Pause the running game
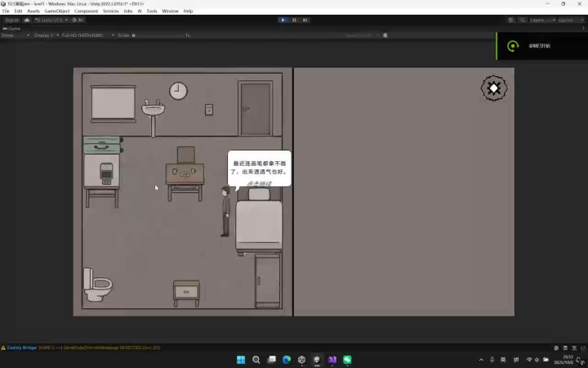The image size is (588, 368). click(x=294, y=20)
